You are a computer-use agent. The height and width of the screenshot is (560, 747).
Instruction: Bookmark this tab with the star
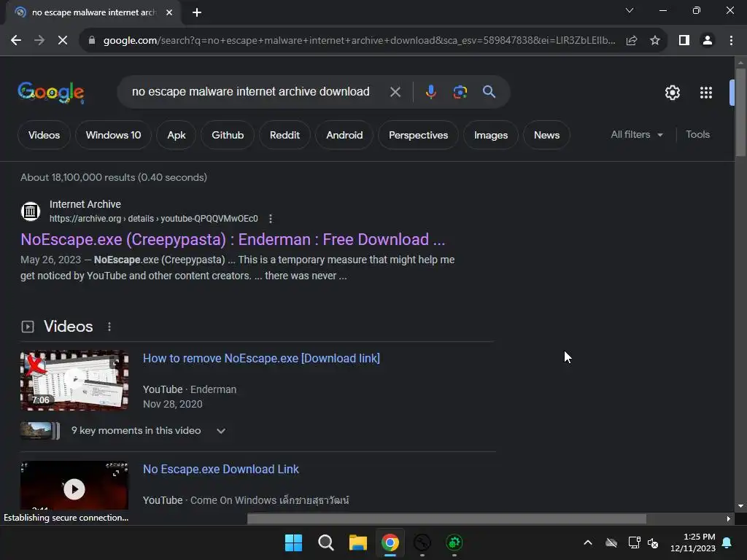coord(655,41)
